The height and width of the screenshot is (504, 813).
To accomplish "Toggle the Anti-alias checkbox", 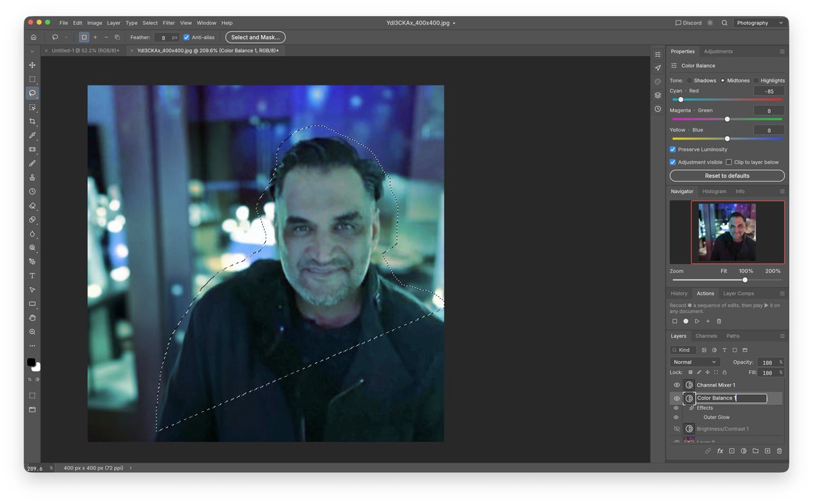I will tap(186, 37).
